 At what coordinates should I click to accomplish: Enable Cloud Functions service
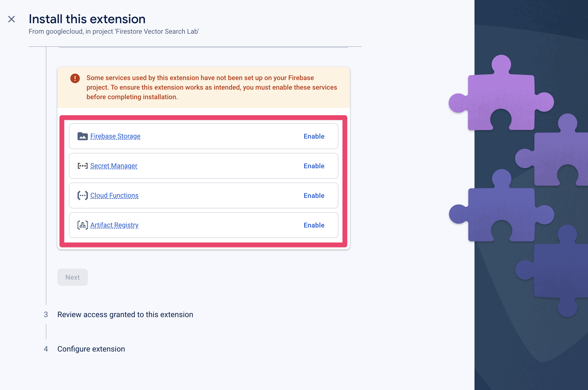pos(314,195)
